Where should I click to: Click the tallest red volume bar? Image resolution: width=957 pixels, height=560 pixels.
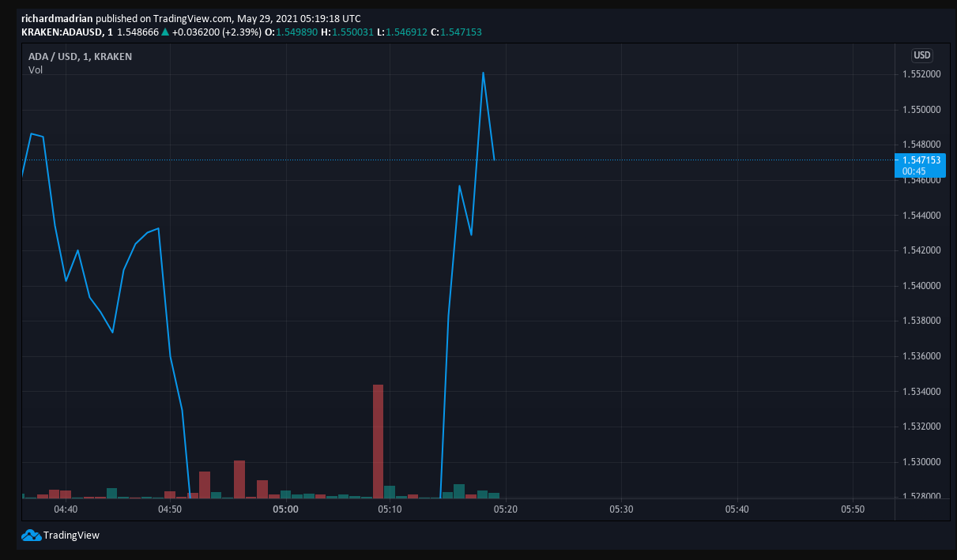[378, 442]
